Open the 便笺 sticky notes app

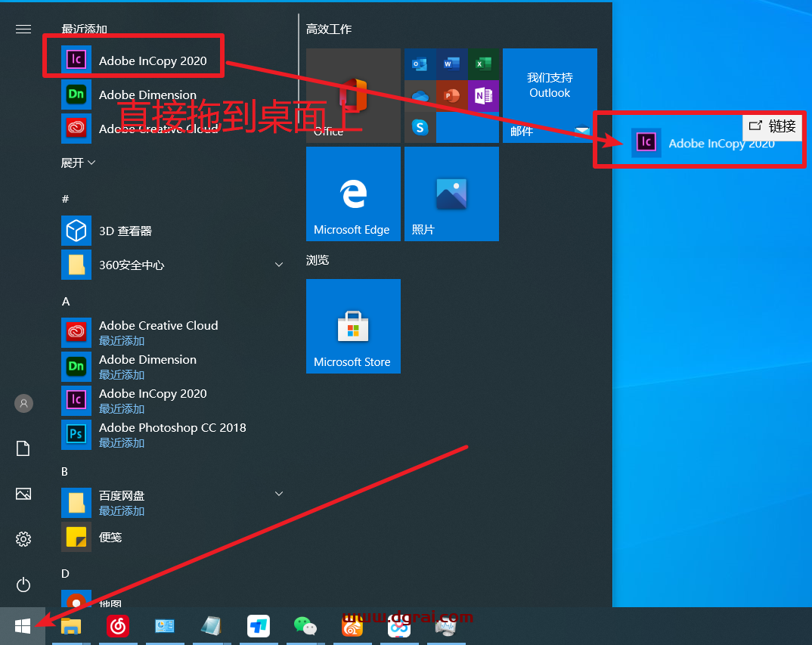(174, 537)
